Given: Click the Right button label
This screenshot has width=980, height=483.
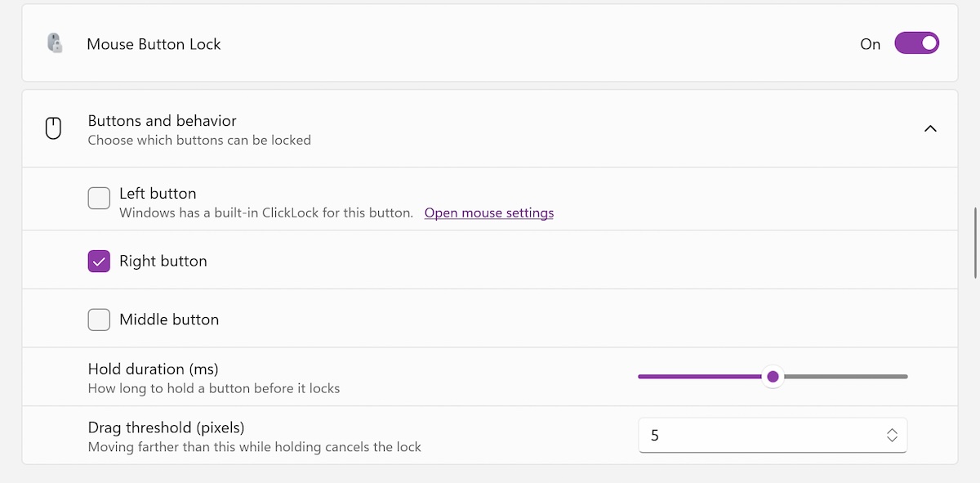Looking at the screenshot, I should (163, 262).
